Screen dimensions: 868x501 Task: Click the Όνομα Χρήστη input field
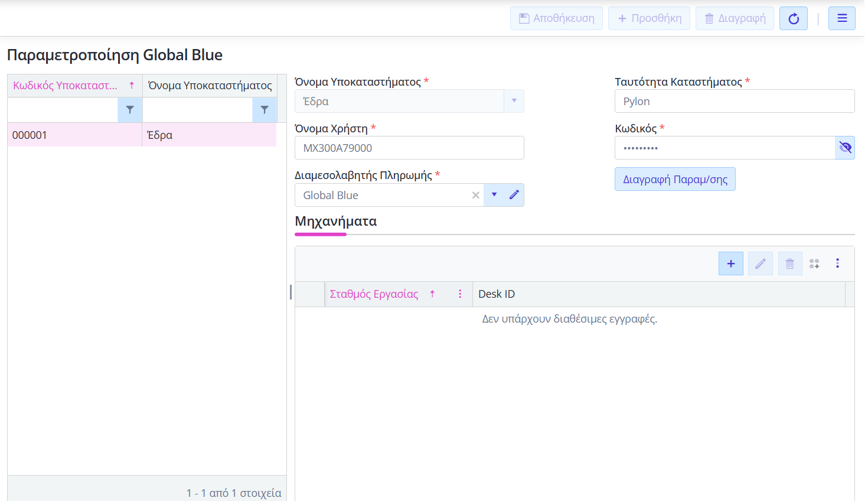[409, 148]
